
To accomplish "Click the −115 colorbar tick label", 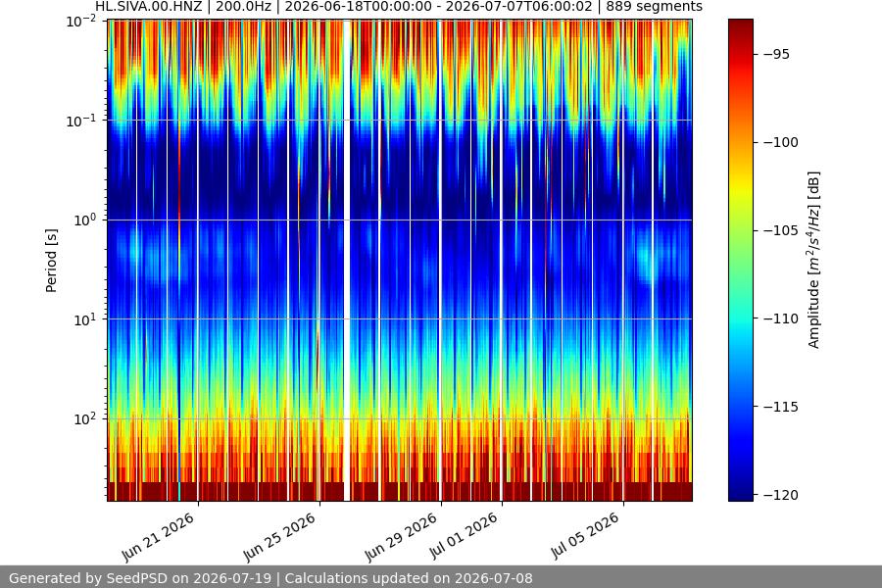I will point(781,407).
